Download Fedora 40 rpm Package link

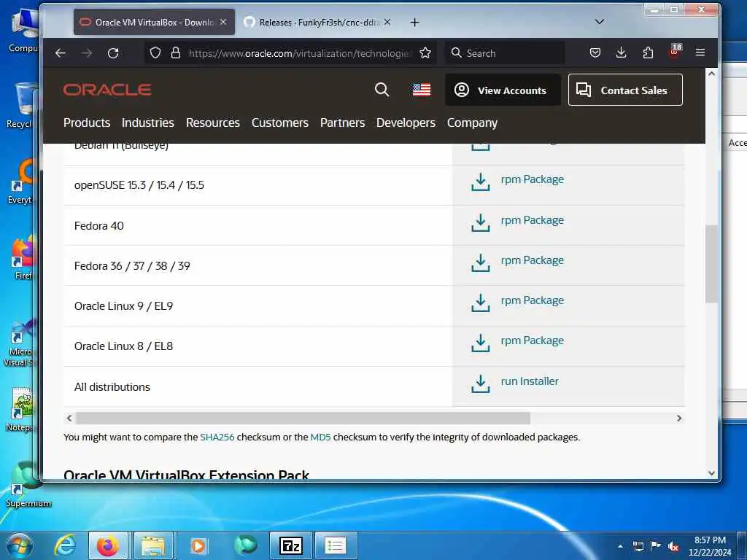[532, 220]
